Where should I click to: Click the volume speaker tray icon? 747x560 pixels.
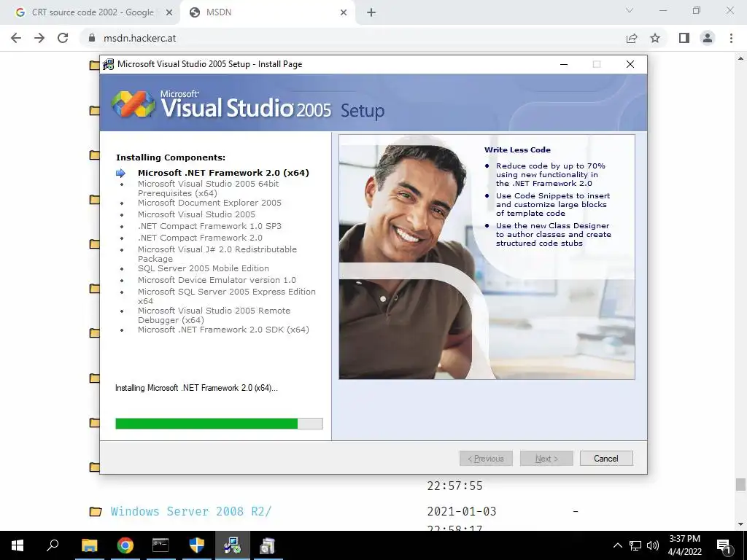[x=653, y=545]
